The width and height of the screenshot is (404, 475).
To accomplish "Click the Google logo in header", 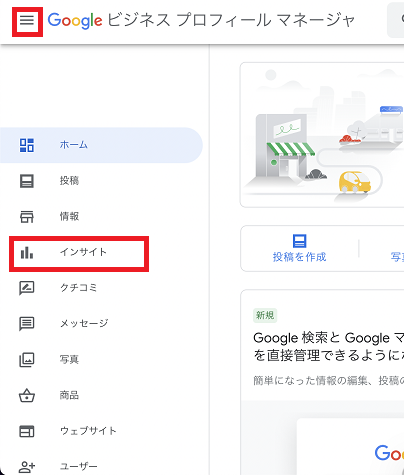I will pyautogui.click(x=75, y=21).
